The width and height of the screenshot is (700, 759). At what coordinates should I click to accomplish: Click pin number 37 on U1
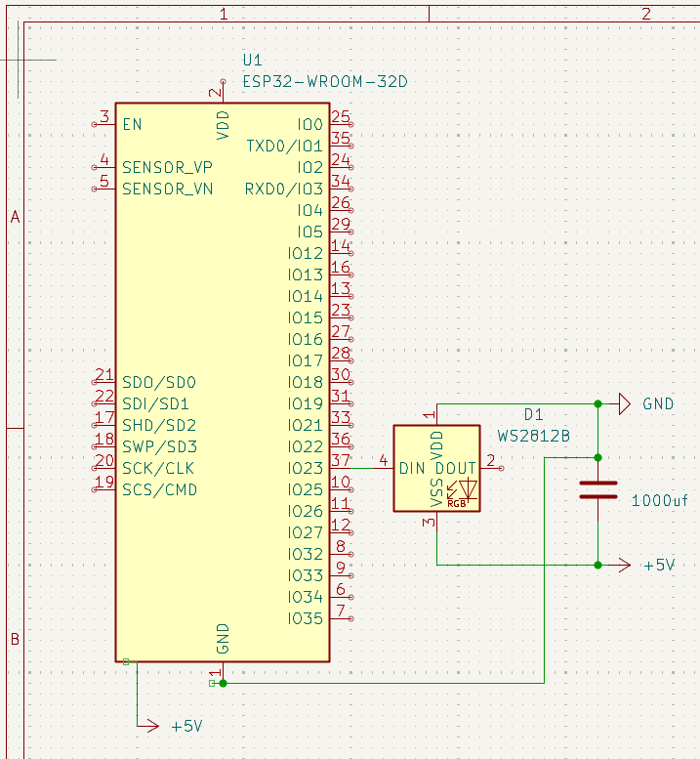click(x=341, y=460)
